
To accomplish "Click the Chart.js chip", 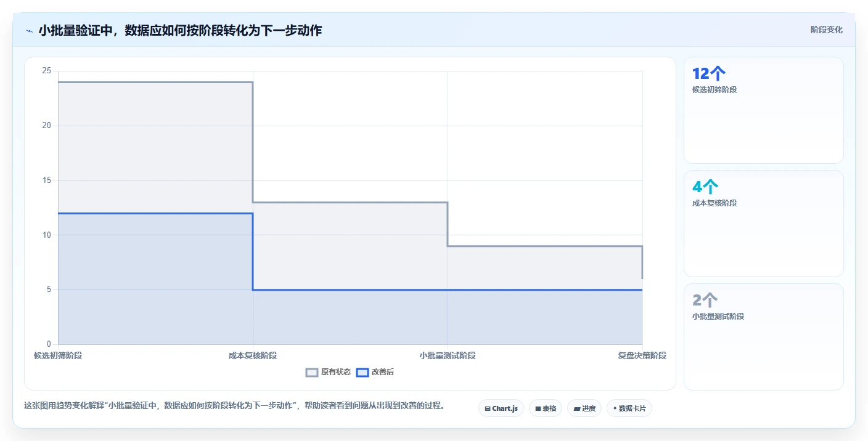I will coord(501,408).
